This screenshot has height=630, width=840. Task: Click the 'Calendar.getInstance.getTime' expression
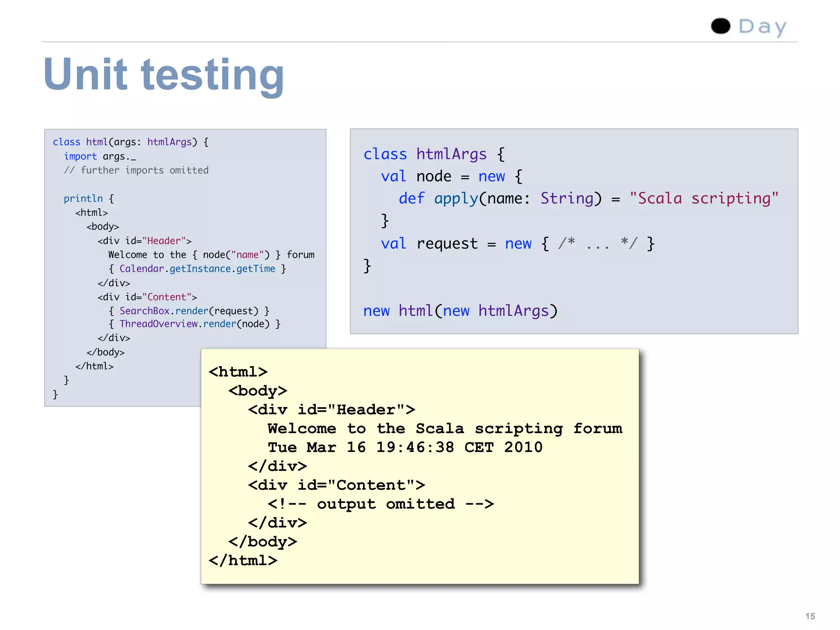197,269
